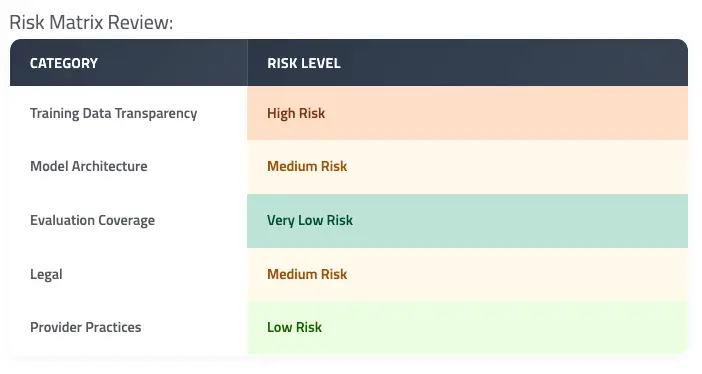Click the empty dark header area right of RISK LEVEL
This screenshot has height=374, width=702.
[x=515, y=63]
